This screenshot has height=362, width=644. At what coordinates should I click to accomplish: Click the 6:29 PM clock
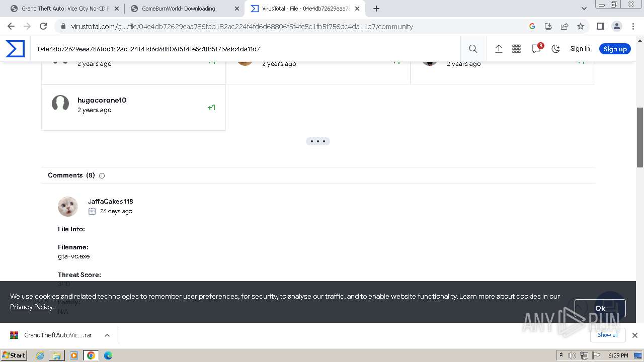[618, 355]
